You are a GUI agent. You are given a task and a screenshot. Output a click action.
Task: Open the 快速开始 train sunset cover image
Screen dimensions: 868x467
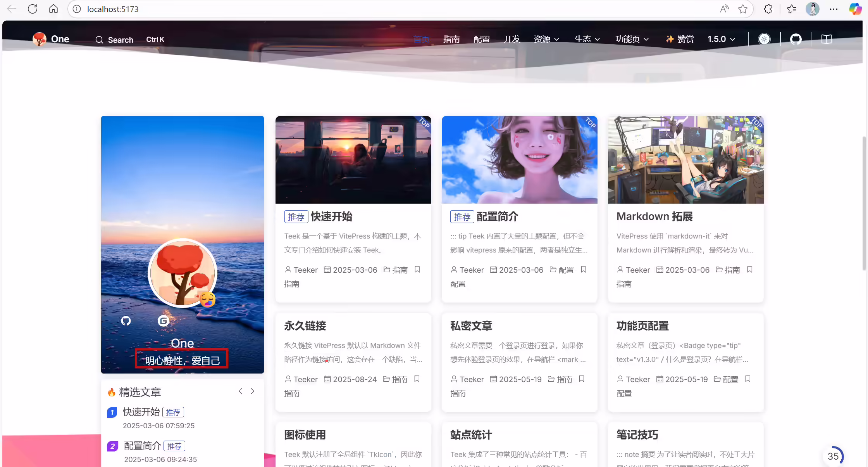[353, 160]
